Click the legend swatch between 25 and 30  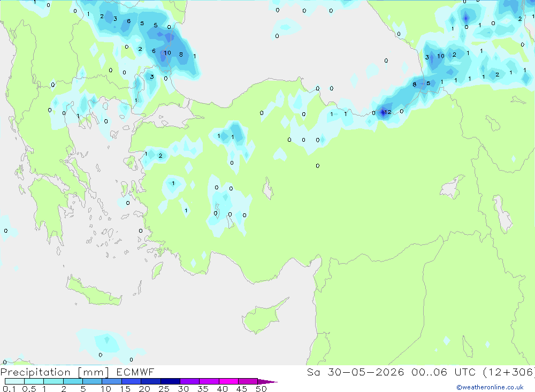point(170,381)
